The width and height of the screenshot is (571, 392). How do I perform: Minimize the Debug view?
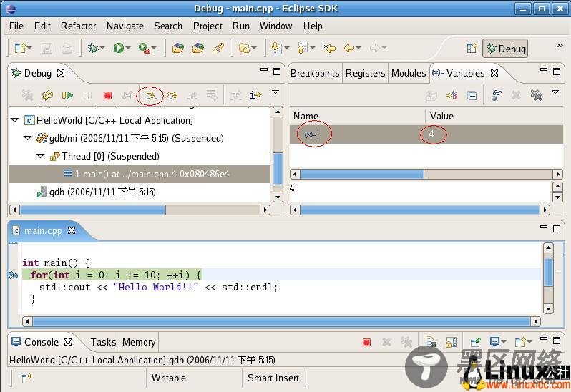tap(264, 69)
